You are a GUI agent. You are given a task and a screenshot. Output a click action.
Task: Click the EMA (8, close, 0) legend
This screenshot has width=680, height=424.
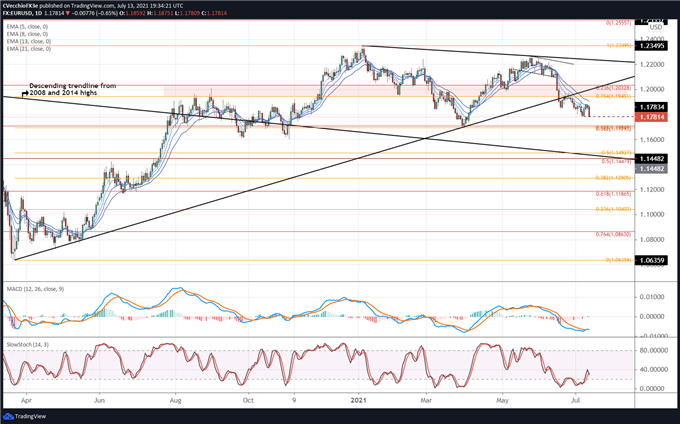pyautogui.click(x=27, y=34)
